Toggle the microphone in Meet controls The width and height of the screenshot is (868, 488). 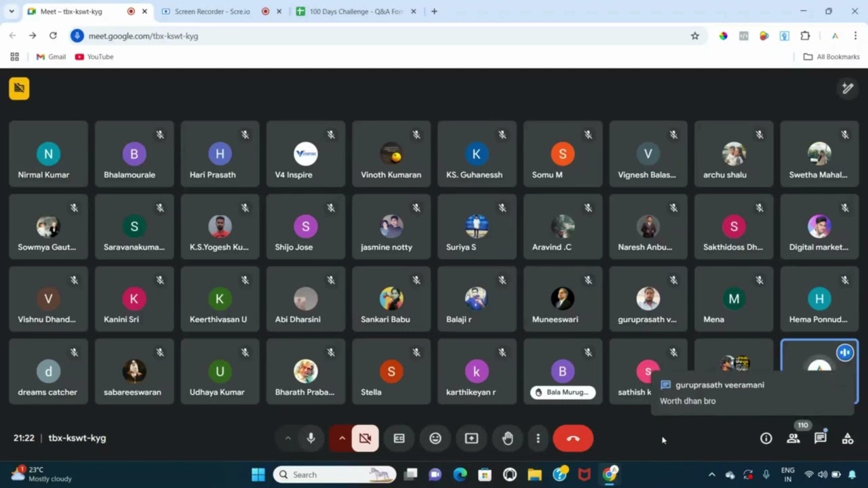[311, 439]
